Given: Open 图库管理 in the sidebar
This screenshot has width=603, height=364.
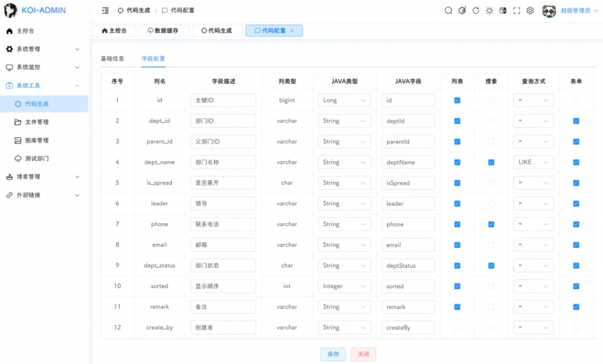Looking at the screenshot, I should pos(44,140).
